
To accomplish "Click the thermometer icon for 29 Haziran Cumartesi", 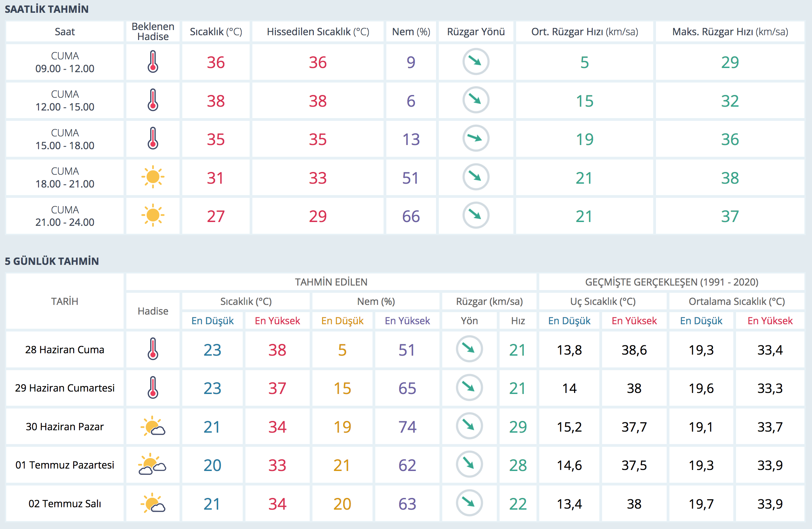I will [x=153, y=388].
